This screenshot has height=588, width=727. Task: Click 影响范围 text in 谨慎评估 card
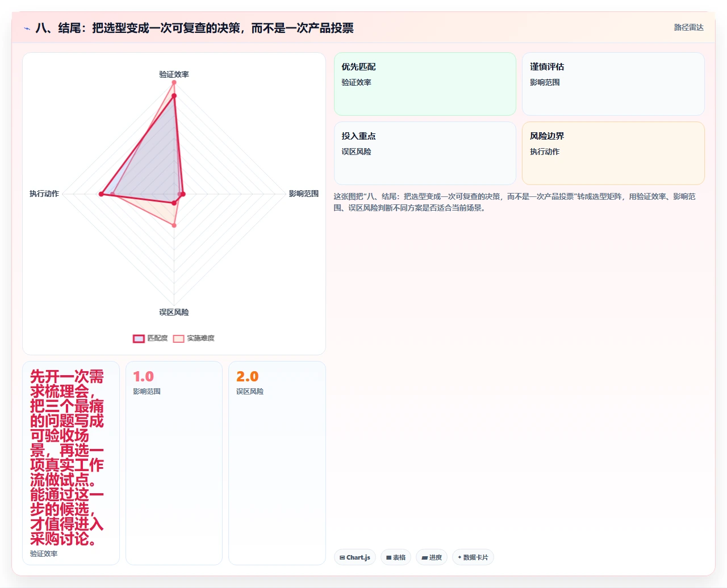(545, 82)
